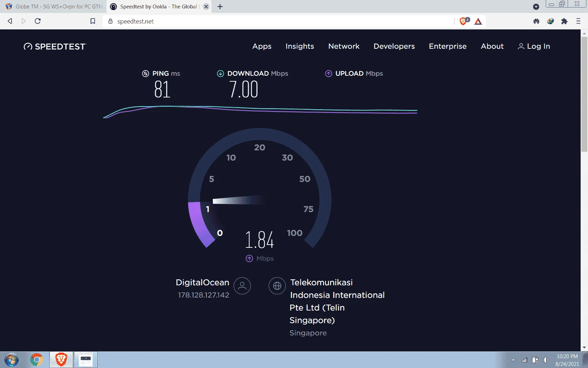Open a new browser tab
Viewport: 588px width, 368px height.
[220, 7]
